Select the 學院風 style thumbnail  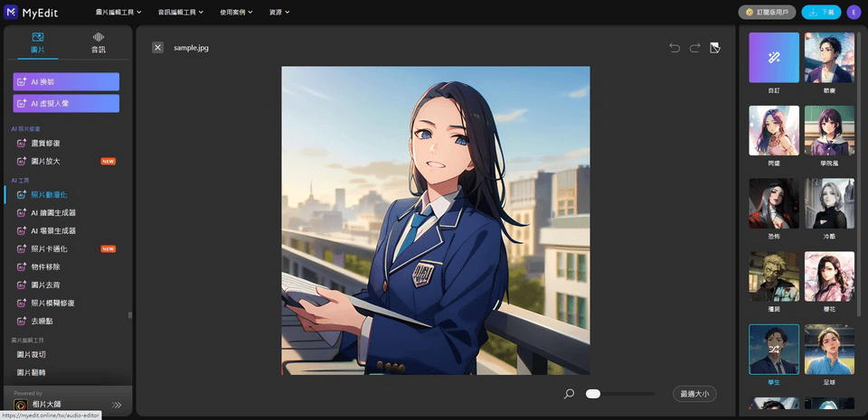829,130
